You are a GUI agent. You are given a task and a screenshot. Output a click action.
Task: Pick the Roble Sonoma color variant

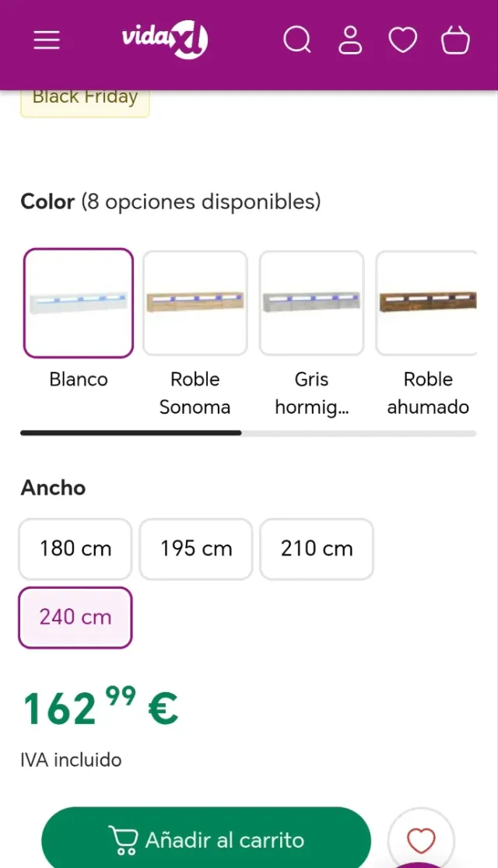(195, 302)
